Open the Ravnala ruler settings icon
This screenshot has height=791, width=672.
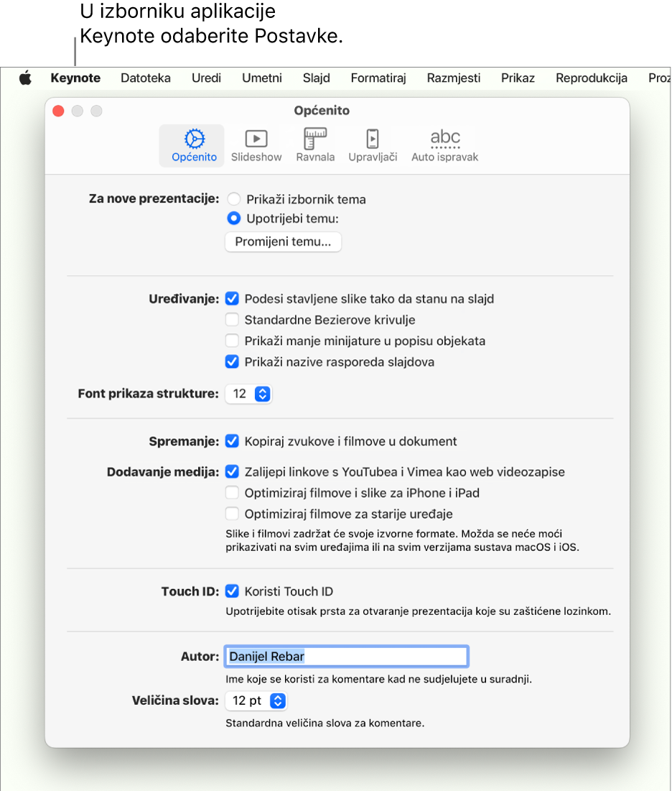pos(315,145)
